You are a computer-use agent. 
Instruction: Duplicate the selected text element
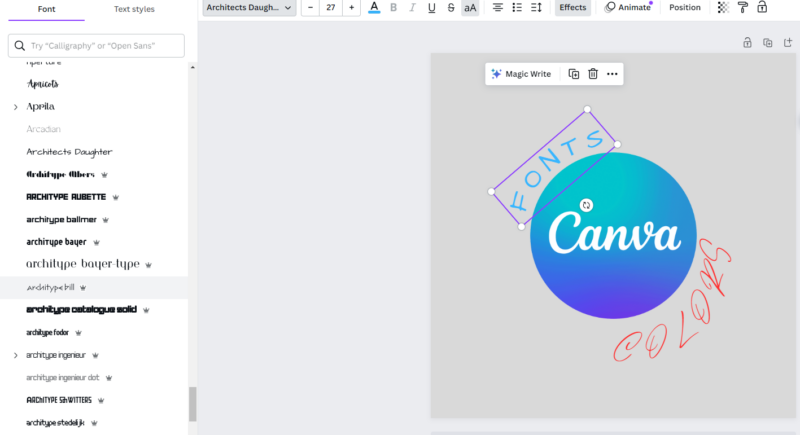pos(573,74)
